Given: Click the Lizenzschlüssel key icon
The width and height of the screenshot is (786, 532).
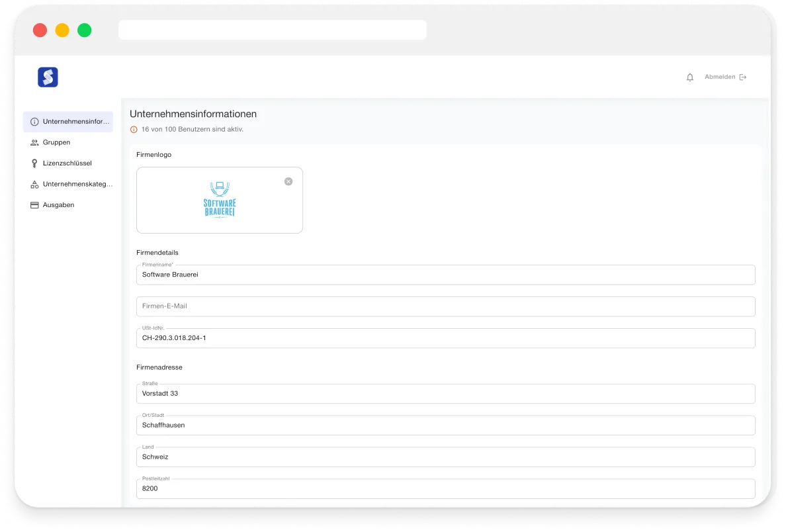Looking at the screenshot, I should [34, 163].
